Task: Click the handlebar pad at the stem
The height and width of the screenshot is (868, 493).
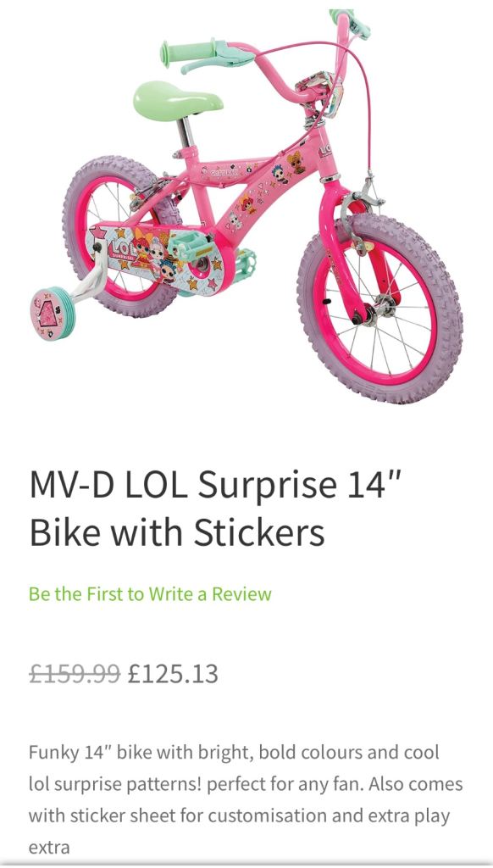Action: [319, 92]
